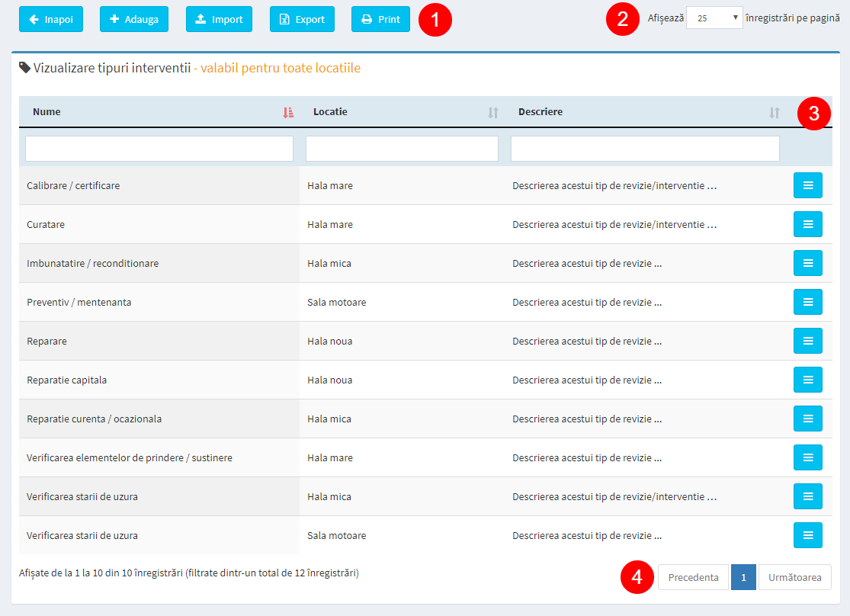Click the Adauga add button
The width and height of the screenshot is (850, 616).
(134, 20)
